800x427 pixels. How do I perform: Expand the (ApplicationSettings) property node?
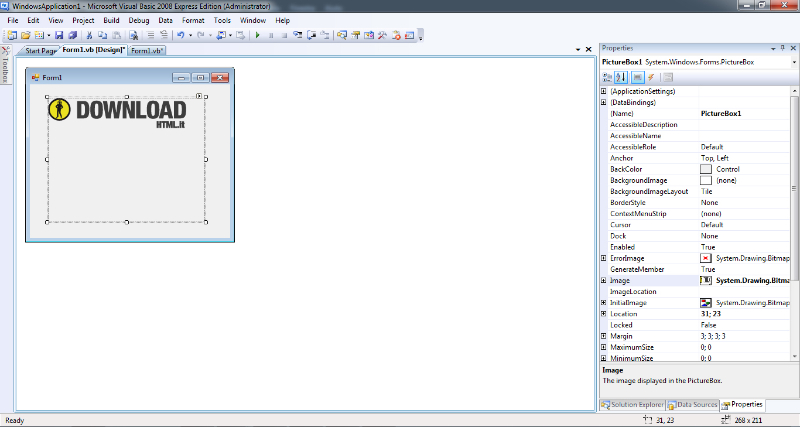[603, 91]
